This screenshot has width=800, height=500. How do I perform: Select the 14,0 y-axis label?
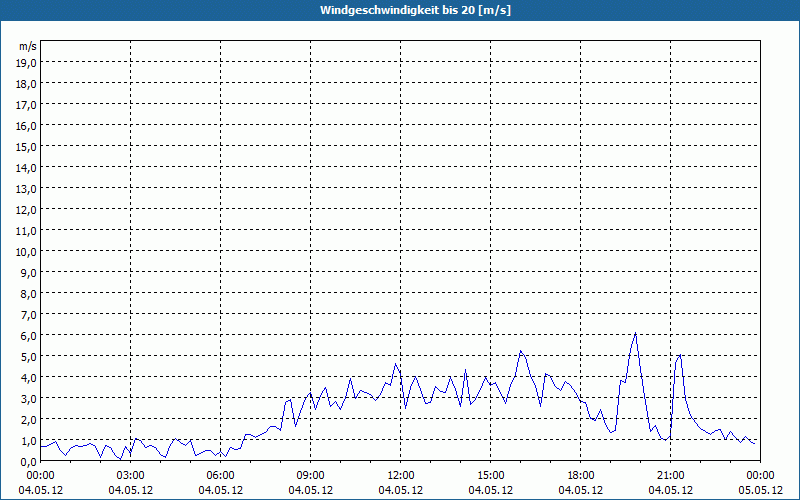(x=27, y=168)
